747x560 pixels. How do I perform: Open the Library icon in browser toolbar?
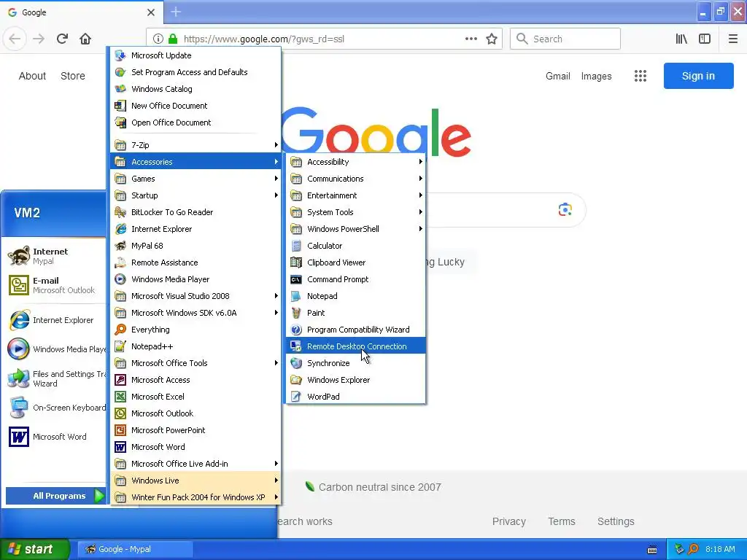681,39
